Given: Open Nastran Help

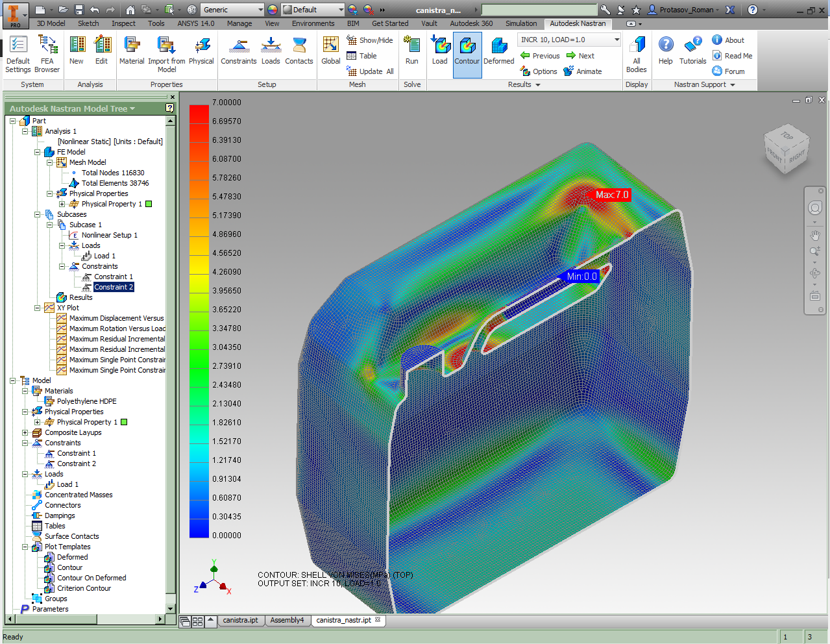Looking at the screenshot, I should [666, 51].
